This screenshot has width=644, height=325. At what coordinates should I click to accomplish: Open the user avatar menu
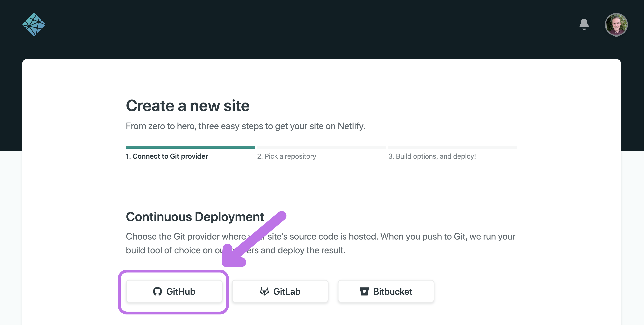[x=616, y=25]
